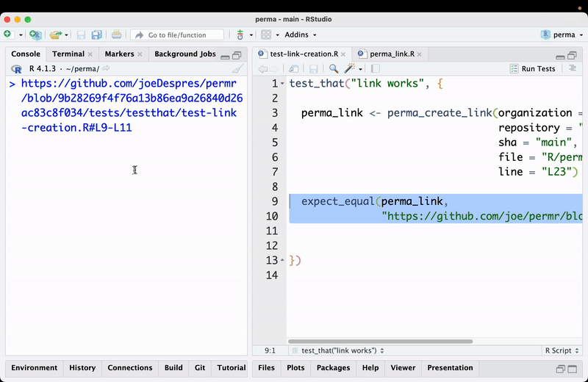Open the Addins menu

tap(301, 35)
